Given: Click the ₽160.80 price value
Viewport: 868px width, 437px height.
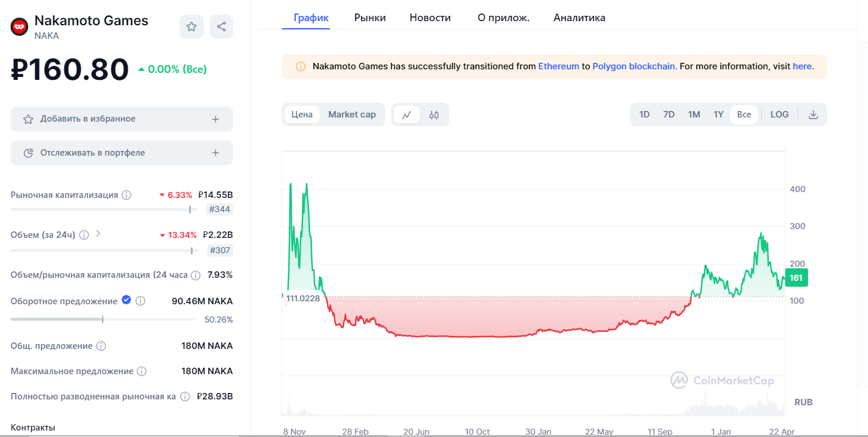Looking at the screenshot, I should [x=70, y=69].
